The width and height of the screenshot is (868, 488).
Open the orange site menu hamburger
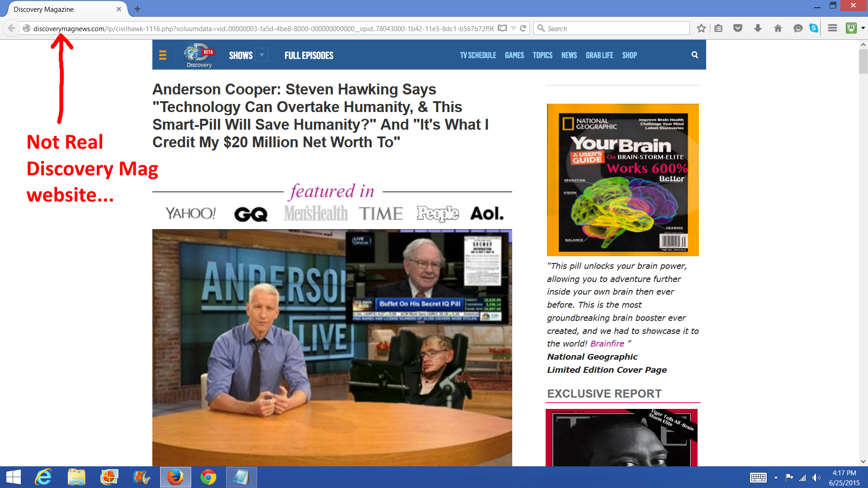pyautogui.click(x=163, y=55)
